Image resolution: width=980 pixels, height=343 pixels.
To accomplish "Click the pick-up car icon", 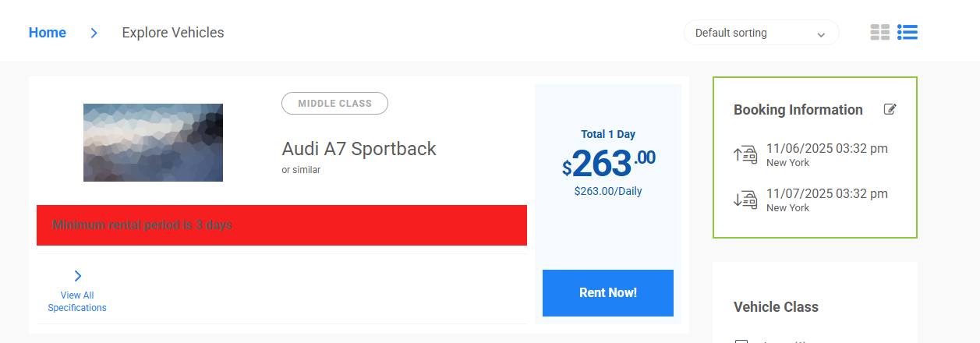I will tap(745, 154).
